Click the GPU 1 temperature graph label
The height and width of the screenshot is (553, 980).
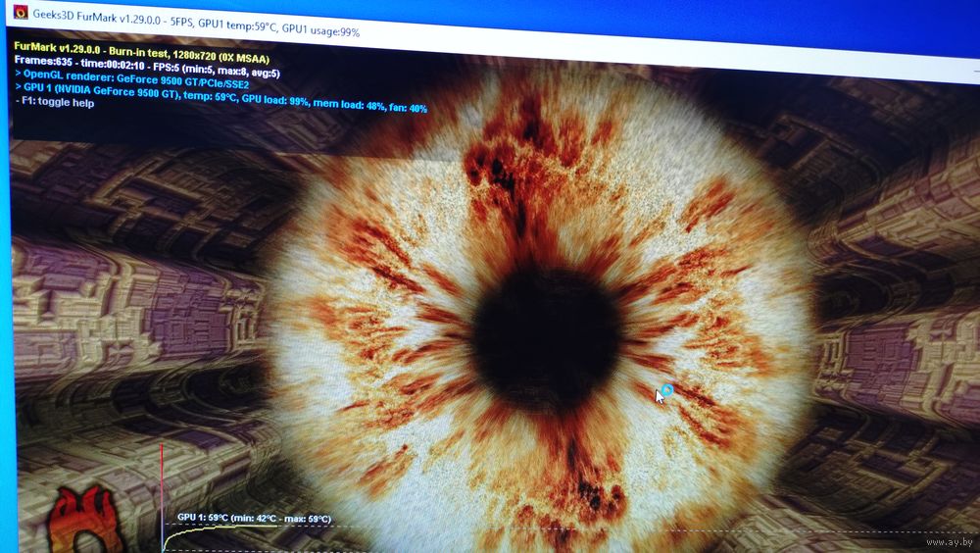coord(253,518)
